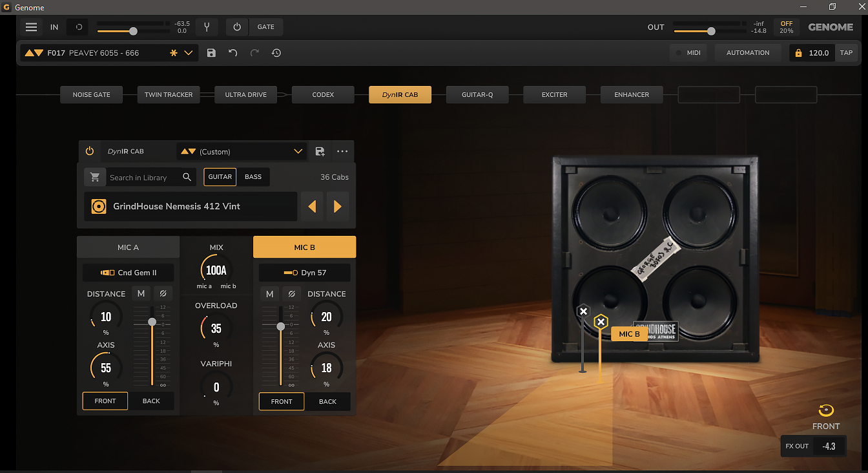Click the speaker icon beside GrindHouse Nemesis
The image size is (868, 473).
coord(99,207)
